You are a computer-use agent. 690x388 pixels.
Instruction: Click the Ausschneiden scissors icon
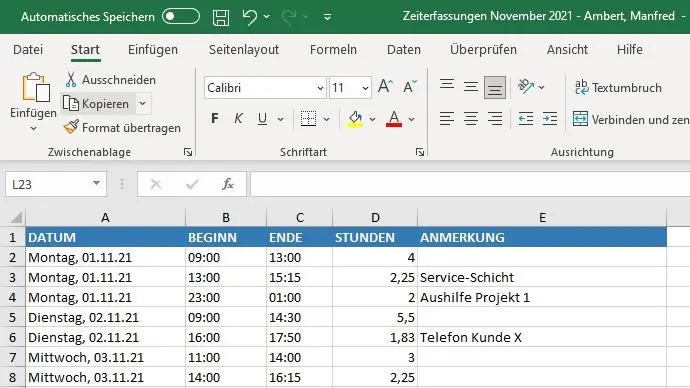(x=71, y=80)
